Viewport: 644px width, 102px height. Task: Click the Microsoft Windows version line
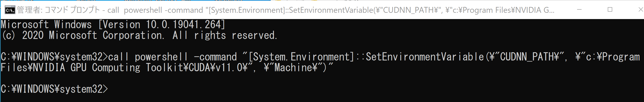pyautogui.click(x=113, y=25)
